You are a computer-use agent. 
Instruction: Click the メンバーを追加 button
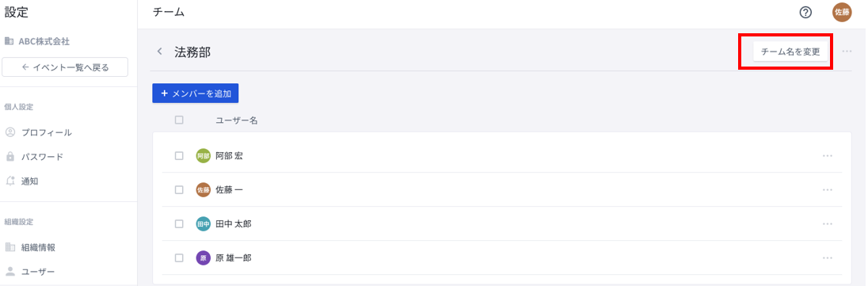[x=196, y=93]
